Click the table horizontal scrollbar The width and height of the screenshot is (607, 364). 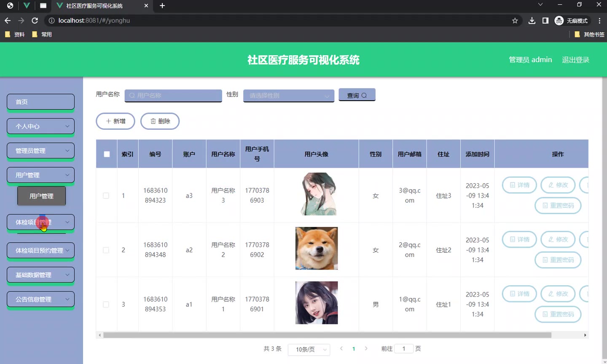[x=327, y=335]
